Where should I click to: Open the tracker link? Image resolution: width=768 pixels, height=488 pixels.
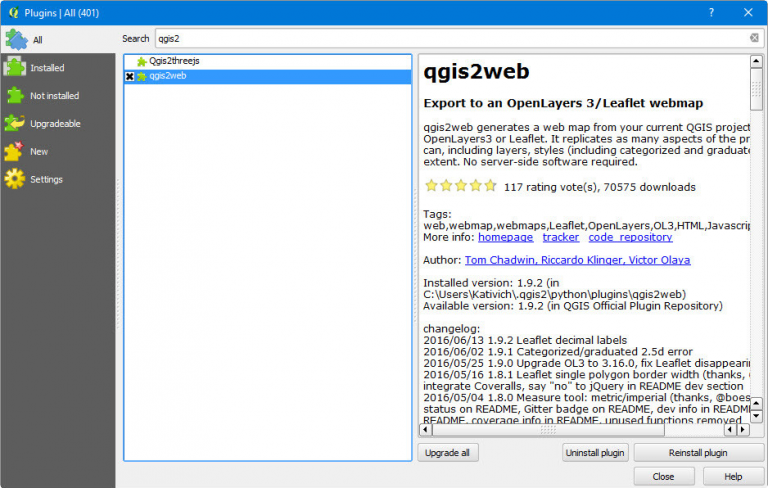tap(561, 237)
